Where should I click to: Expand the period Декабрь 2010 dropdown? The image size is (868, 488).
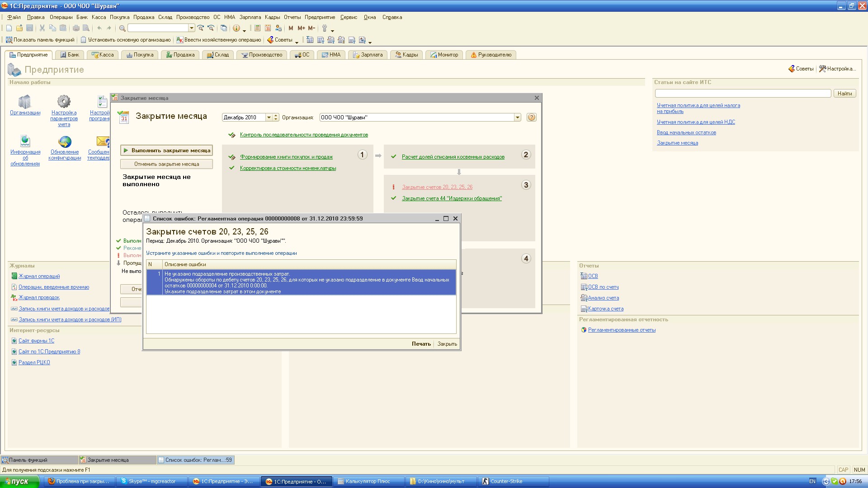coord(269,117)
